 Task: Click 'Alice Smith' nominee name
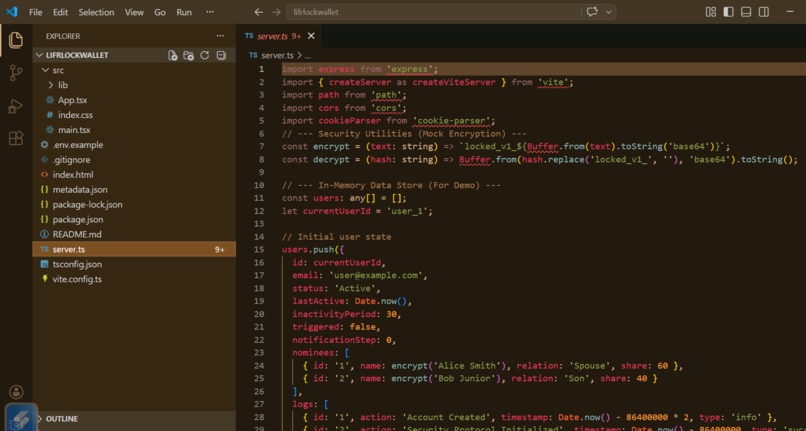466,366
